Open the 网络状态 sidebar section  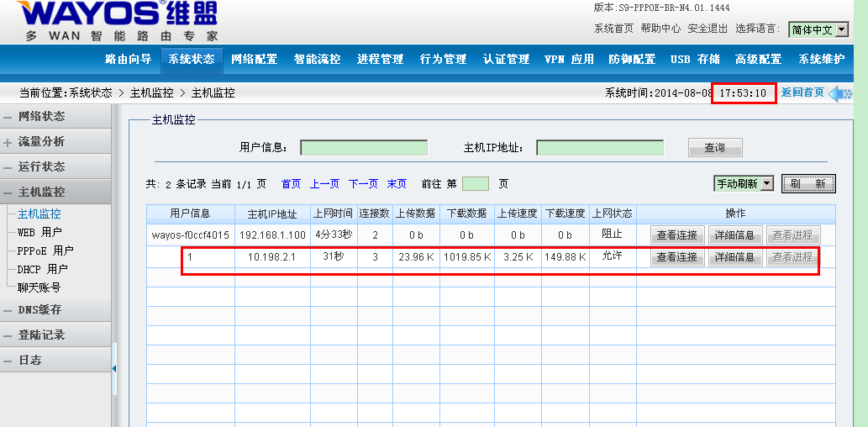pos(41,117)
